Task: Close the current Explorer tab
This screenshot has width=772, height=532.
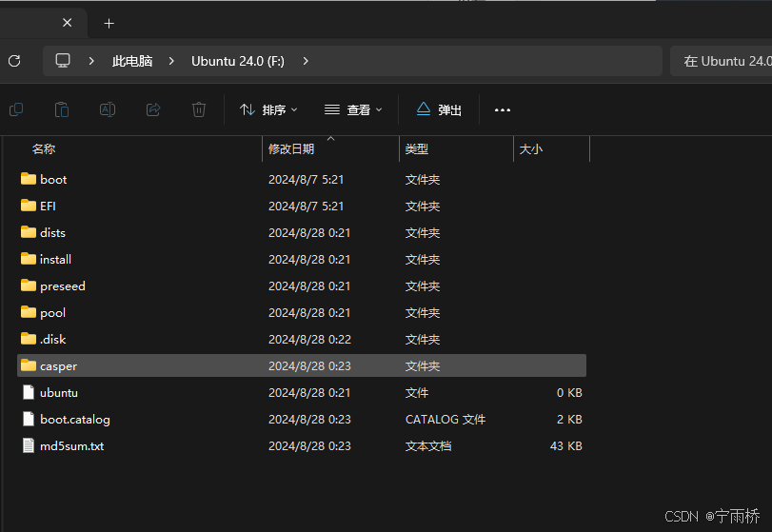Action: point(68,23)
